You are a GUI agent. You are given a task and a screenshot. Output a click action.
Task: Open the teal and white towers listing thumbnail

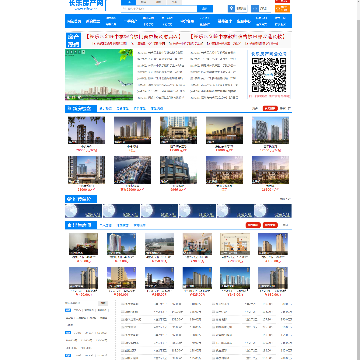[235, 278]
